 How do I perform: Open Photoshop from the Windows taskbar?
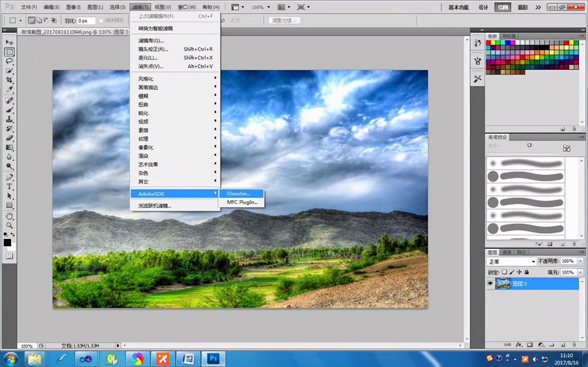tap(213, 358)
